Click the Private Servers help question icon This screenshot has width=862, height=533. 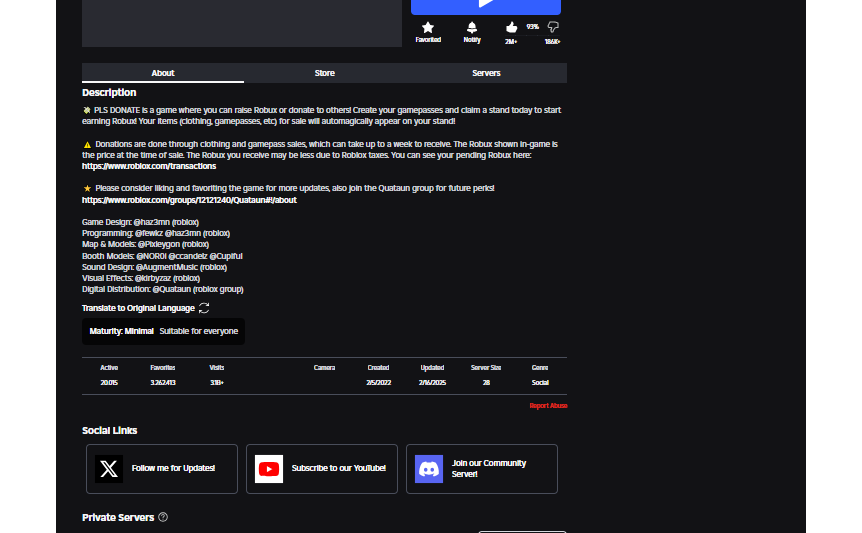(x=163, y=517)
